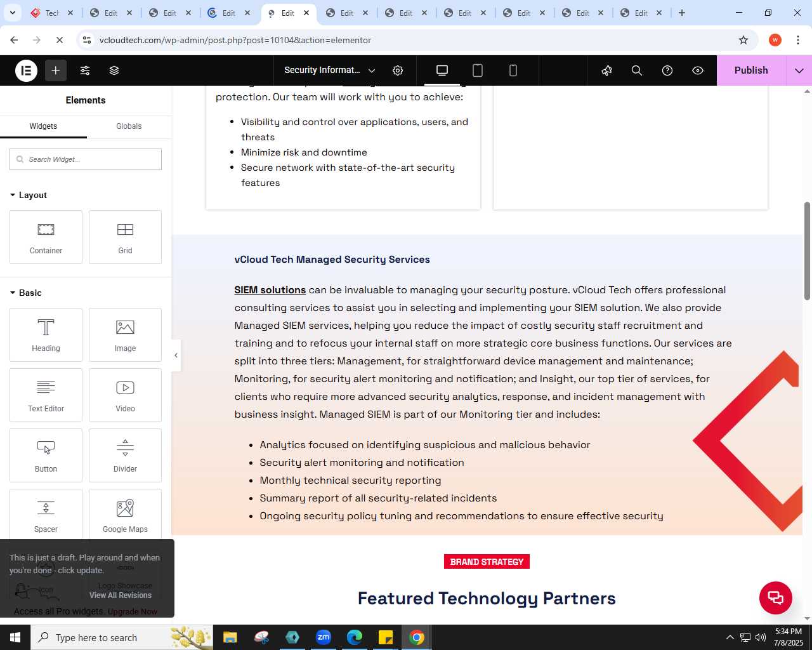Switch to Desktop responsive view
This screenshot has height=650, width=812.
click(x=442, y=70)
